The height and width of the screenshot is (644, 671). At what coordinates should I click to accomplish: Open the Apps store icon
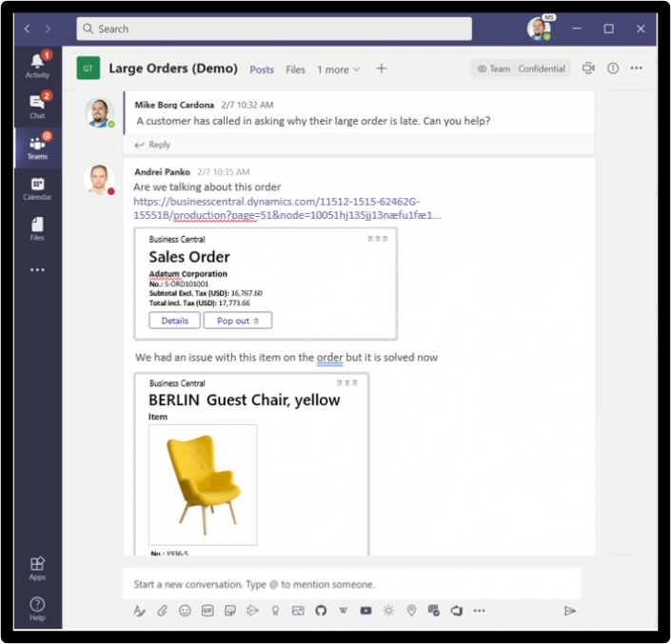pyautogui.click(x=37, y=568)
